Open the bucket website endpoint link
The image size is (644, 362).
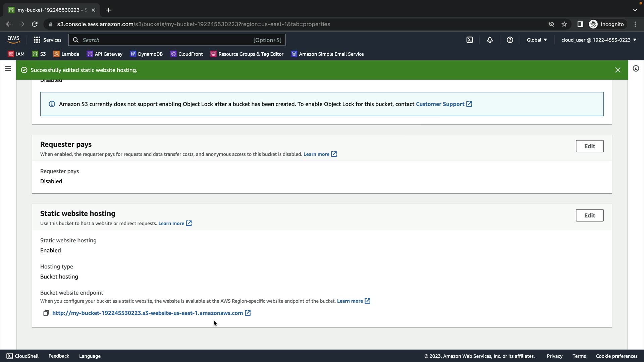[148, 313]
